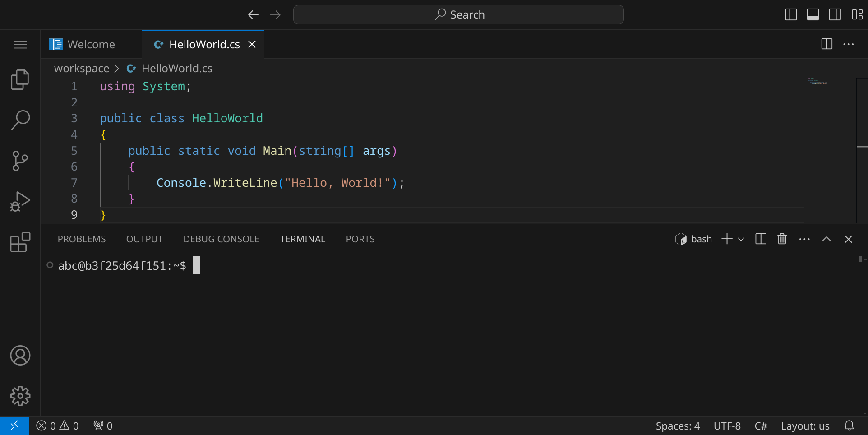This screenshot has height=435, width=868.
Task: Open the launch profile dropdown next to plus
Action: (741, 239)
